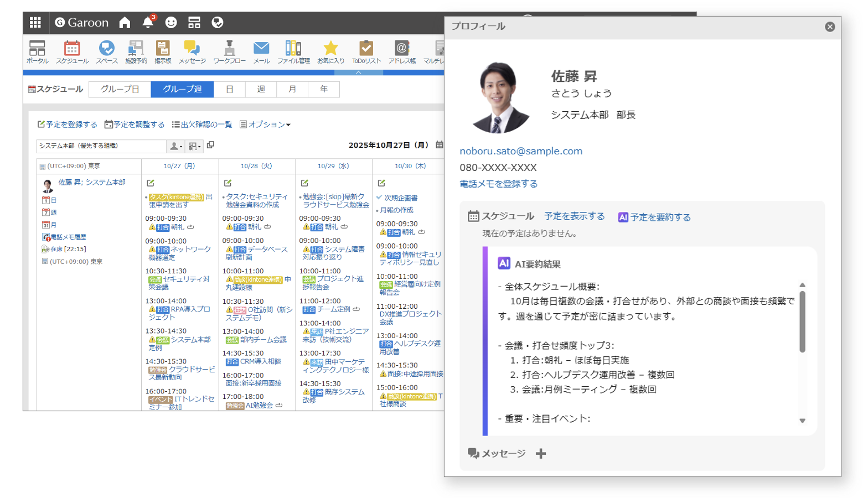Email noboru.sato@sample.com
The image size is (868, 498).
(521, 151)
